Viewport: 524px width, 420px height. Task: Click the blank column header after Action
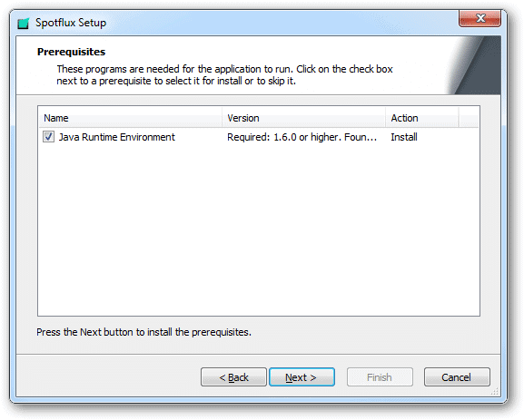pos(469,118)
